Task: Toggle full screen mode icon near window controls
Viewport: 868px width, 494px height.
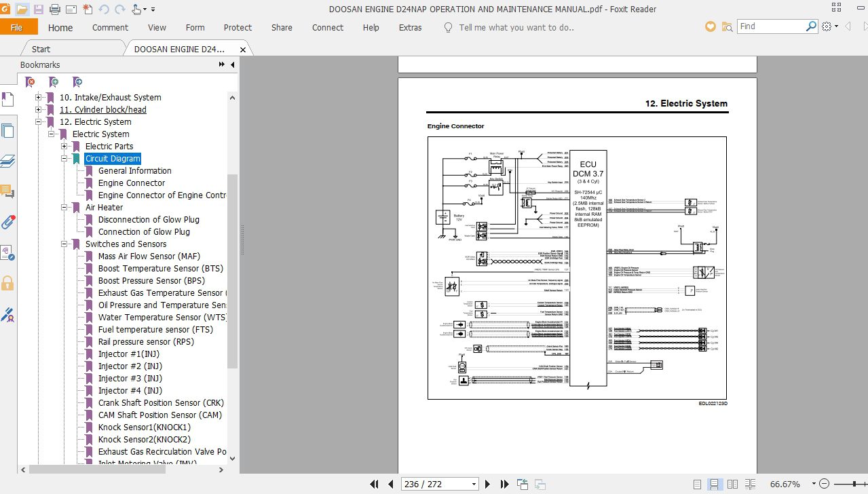Action: coord(837,9)
